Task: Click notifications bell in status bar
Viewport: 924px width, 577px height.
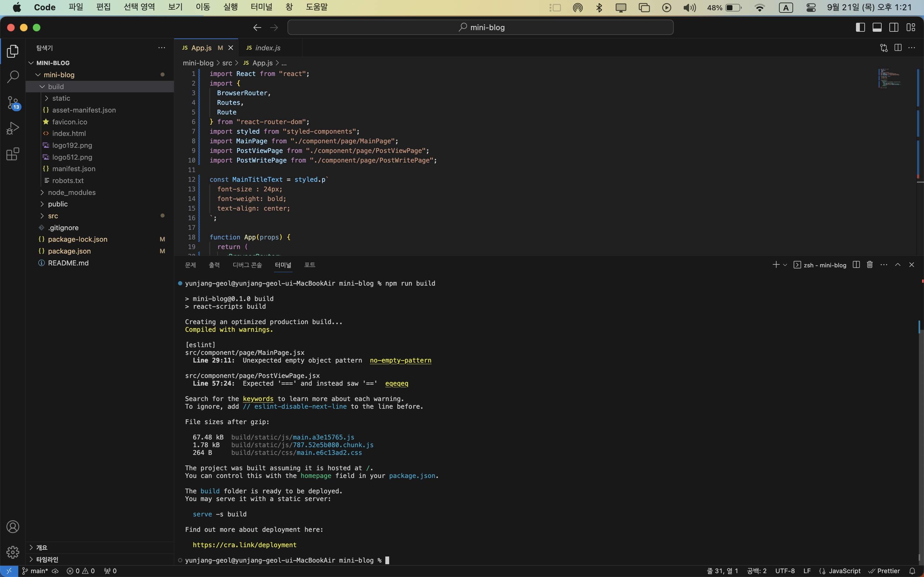Action: (x=912, y=571)
